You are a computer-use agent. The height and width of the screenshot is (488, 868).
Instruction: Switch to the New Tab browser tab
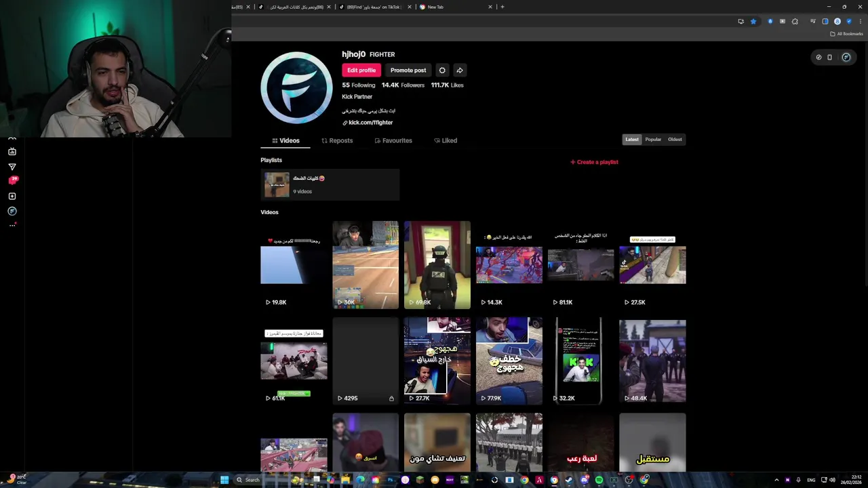coord(456,7)
